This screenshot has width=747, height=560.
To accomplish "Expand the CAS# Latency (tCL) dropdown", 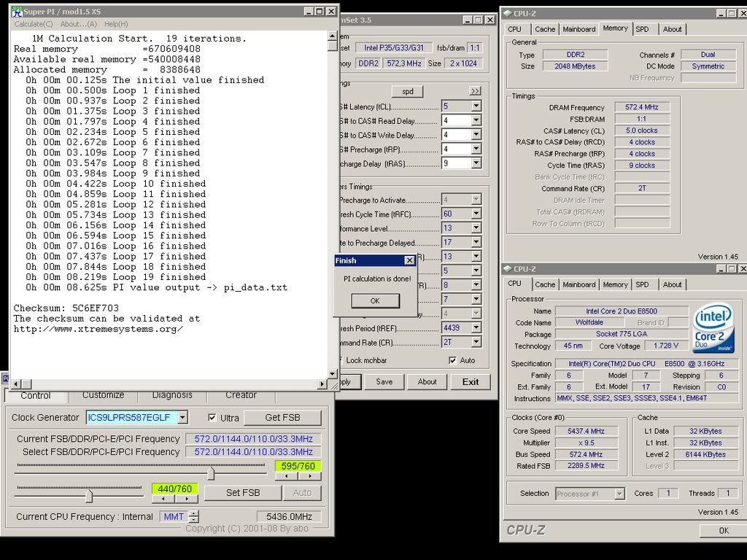I will click(476, 106).
